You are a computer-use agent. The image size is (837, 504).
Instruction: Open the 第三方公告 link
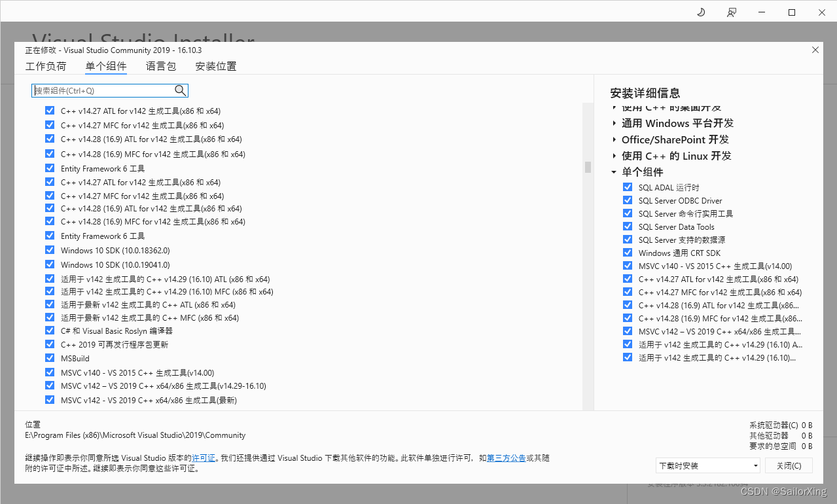pyautogui.click(x=505, y=458)
